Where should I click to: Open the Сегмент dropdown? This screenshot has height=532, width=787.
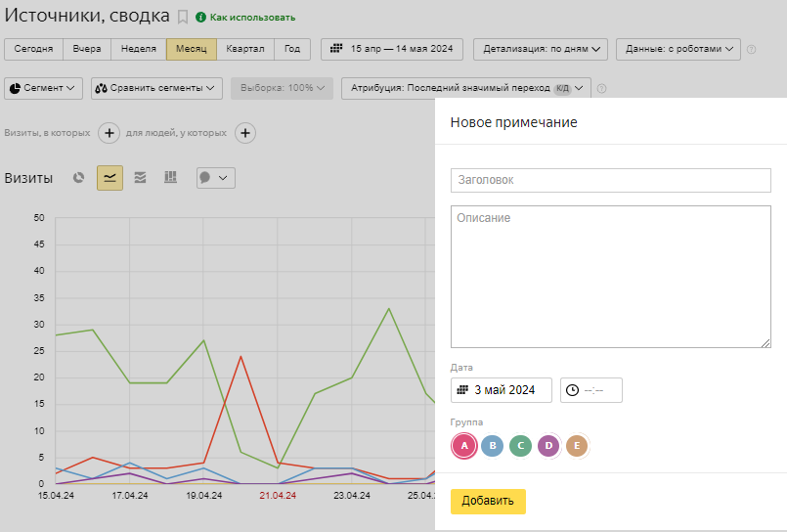click(44, 88)
